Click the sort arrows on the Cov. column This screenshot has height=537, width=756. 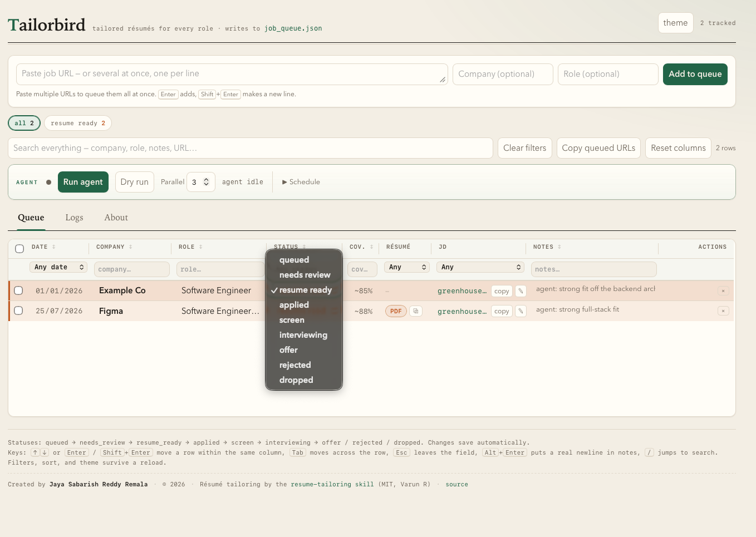point(372,247)
